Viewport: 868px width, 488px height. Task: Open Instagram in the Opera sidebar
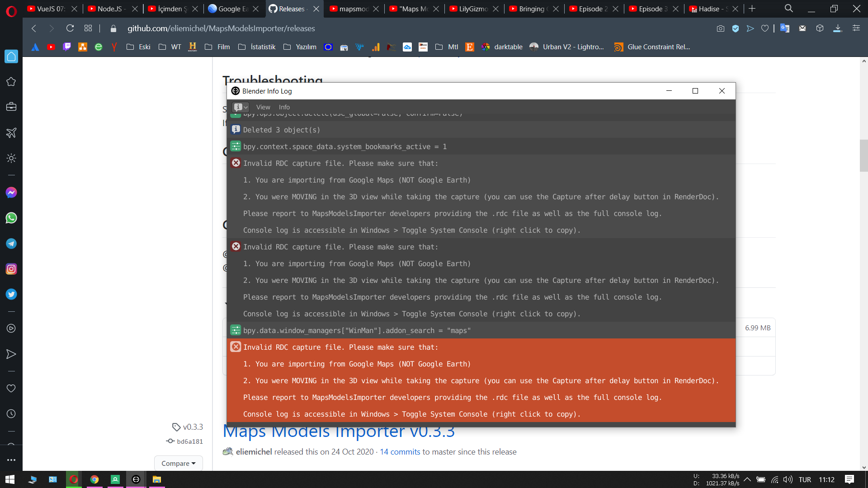point(11,269)
